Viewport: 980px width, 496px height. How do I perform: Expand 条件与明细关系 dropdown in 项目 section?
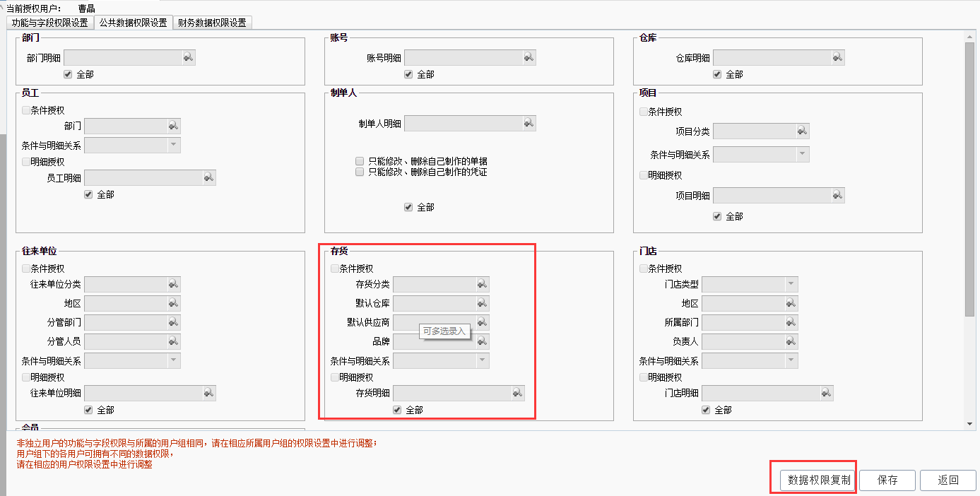point(802,154)
